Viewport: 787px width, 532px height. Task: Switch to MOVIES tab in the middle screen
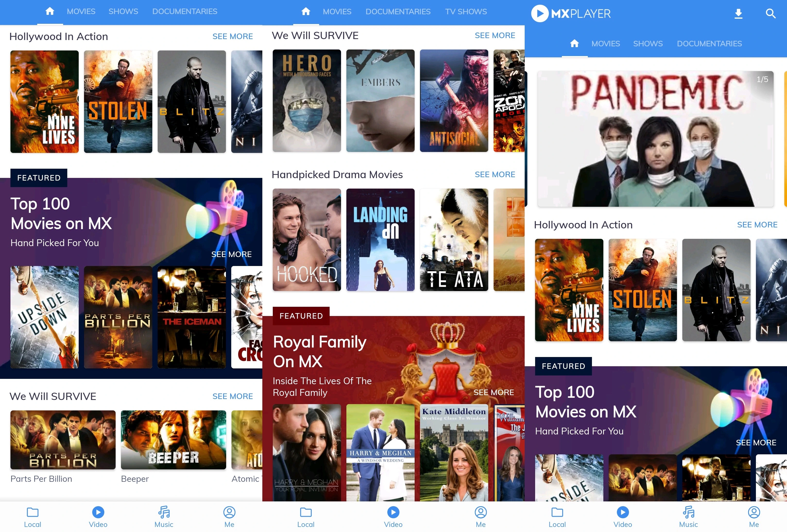(x=337, y=11)
